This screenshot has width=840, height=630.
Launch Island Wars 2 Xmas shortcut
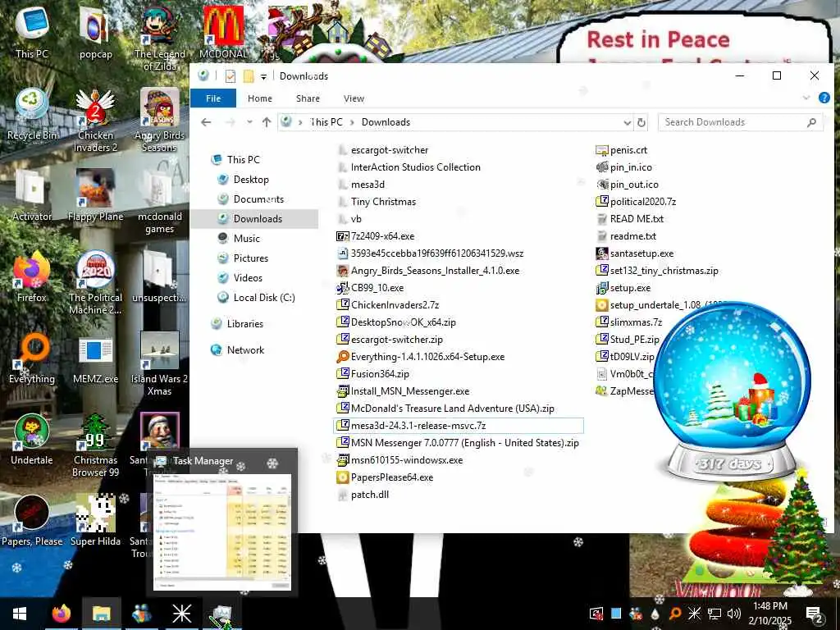160,363
